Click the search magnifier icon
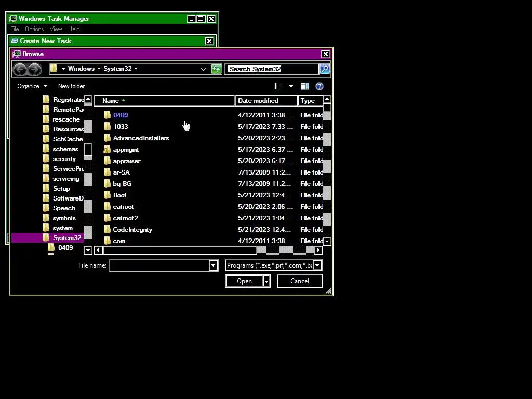The height and width of the screenshot is (399, 532). tap(325, 69)
